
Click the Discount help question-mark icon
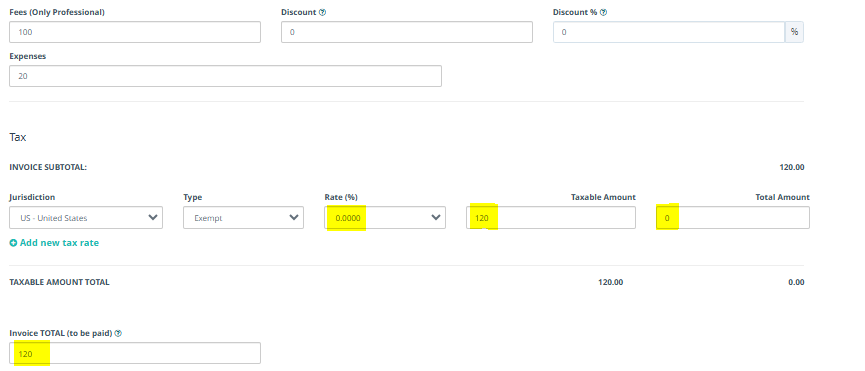tap(323, 12)
